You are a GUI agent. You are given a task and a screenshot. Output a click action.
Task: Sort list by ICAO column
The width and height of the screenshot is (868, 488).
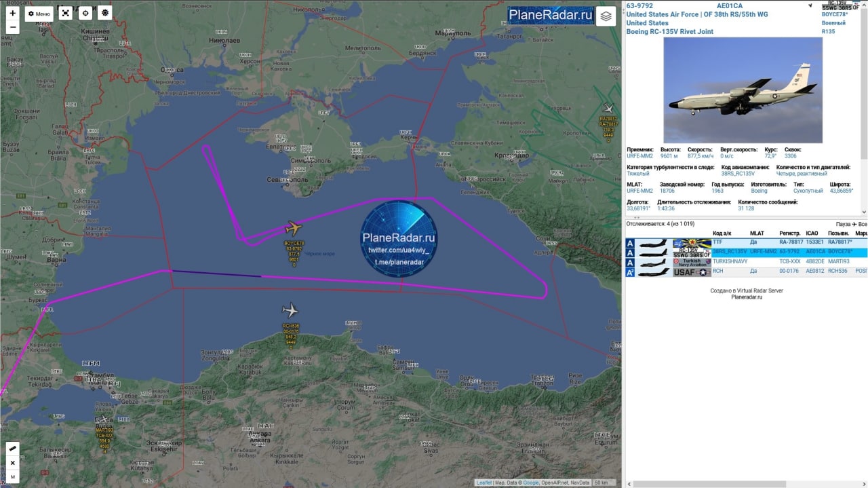(x=812, y=233)
